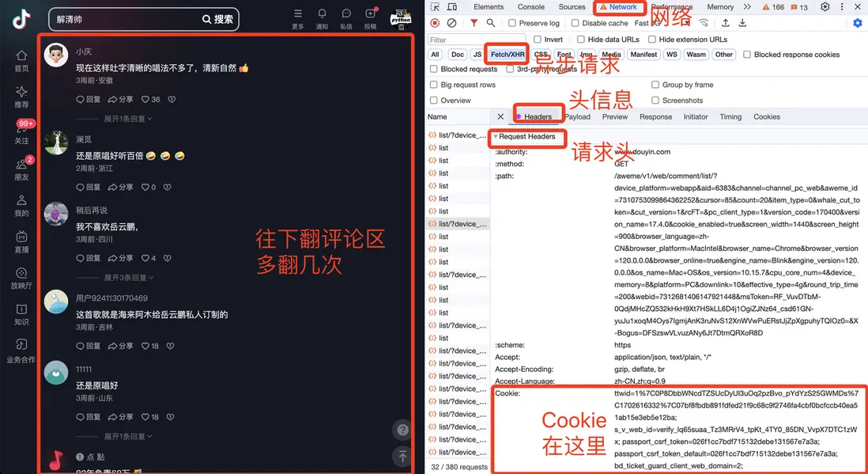Clear the network requests log
The height and width of the screenshot is (474, 868).
(x=451, y=22)
